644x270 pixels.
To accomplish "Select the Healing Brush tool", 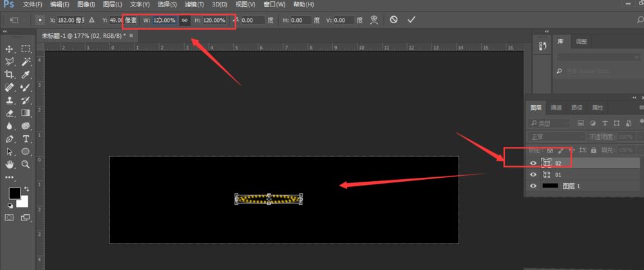I will point(9,88).
